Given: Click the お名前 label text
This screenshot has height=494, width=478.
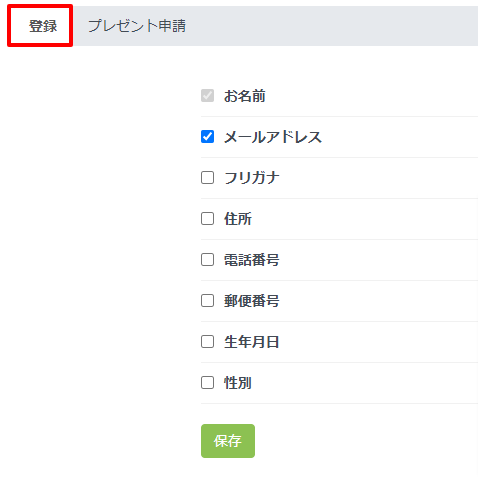Looking at the screenshot, I should (245, 96).
